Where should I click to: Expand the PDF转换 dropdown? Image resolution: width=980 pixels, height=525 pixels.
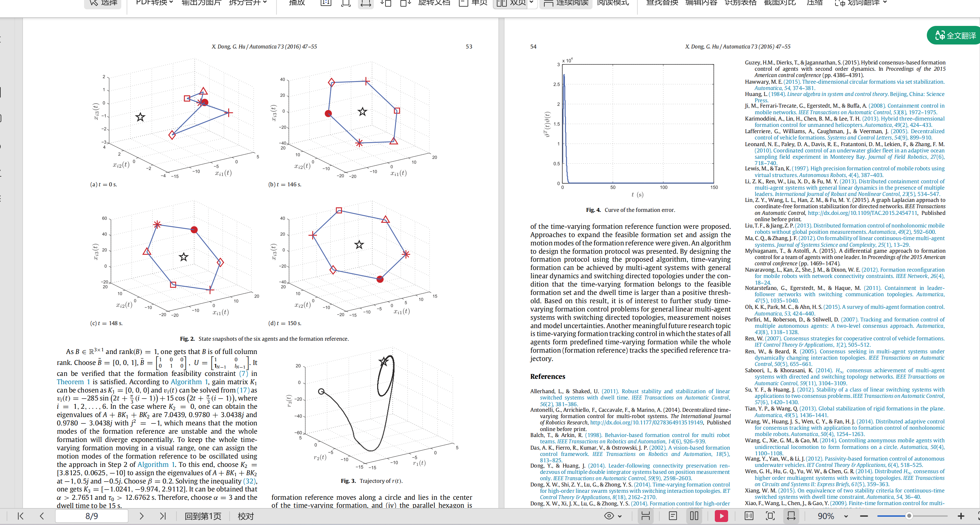[x=155, y=3]
